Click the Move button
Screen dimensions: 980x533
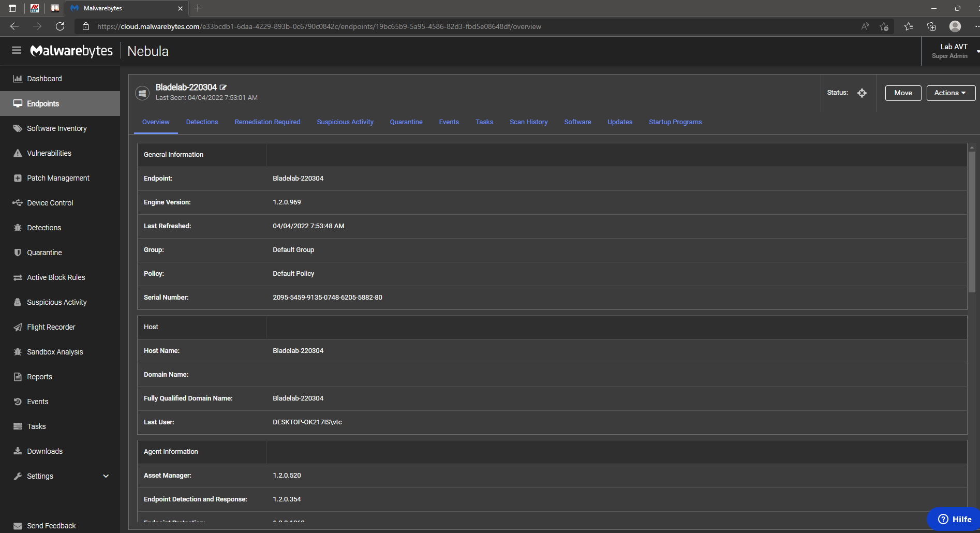click(x=903, y=93)
